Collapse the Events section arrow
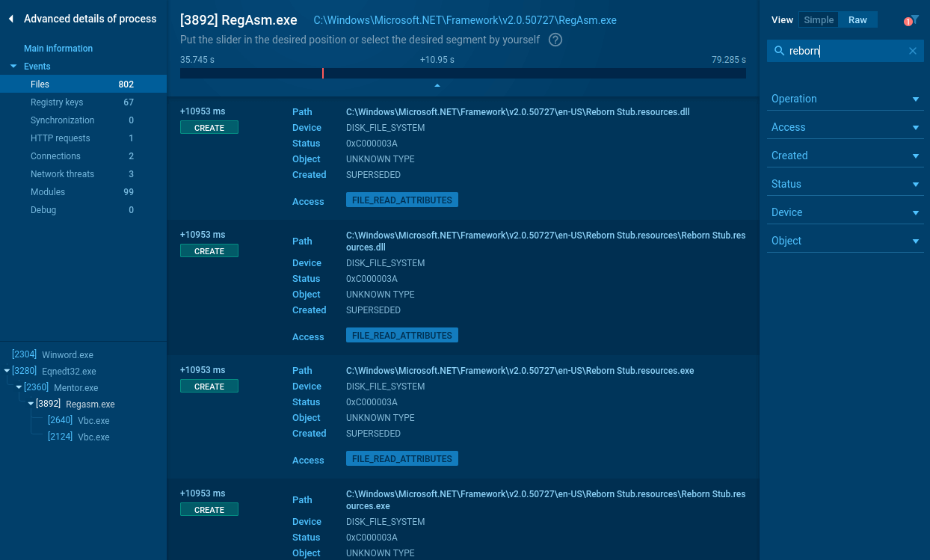 click(x=13, y=67)
